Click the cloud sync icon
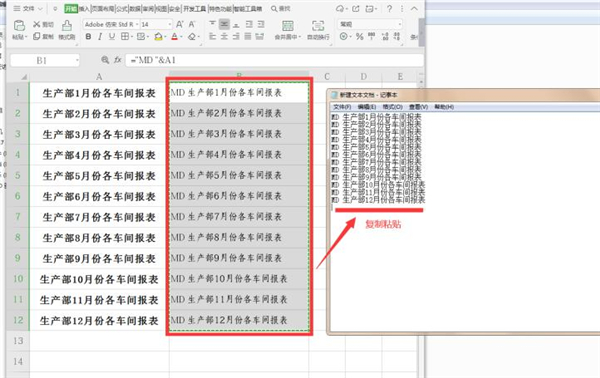600x378 pixels. 340,8
